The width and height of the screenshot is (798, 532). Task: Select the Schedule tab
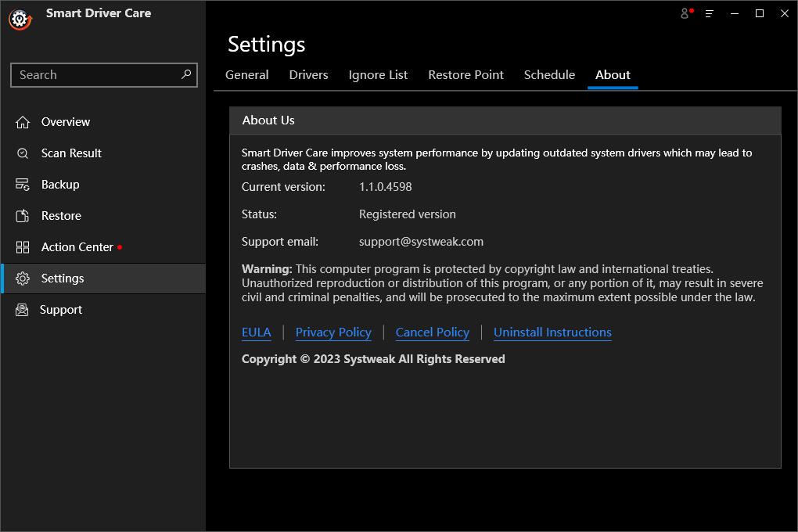[549, 75]
